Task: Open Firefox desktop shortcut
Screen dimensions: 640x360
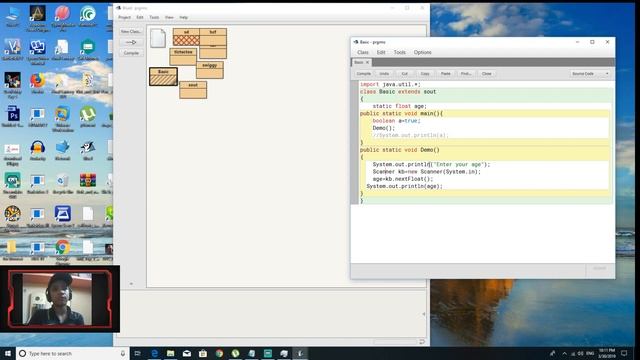Action: 37,83
